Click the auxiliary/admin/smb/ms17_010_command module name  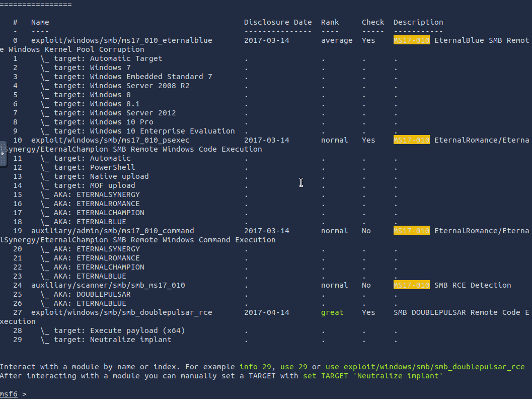(x=112, y=231)
